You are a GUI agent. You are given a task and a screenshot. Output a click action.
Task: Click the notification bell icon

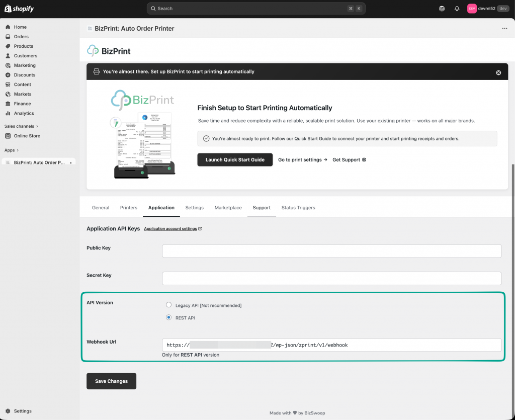457,9
